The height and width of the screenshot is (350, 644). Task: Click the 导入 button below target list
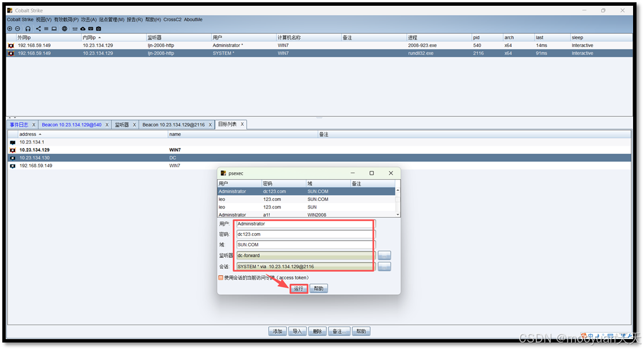coord(298,332)
